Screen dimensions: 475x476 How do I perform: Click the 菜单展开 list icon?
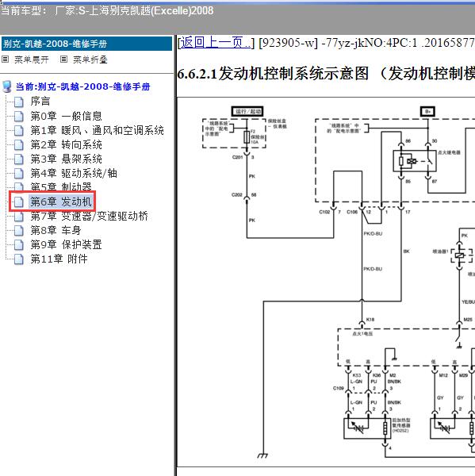coord(6,59)
